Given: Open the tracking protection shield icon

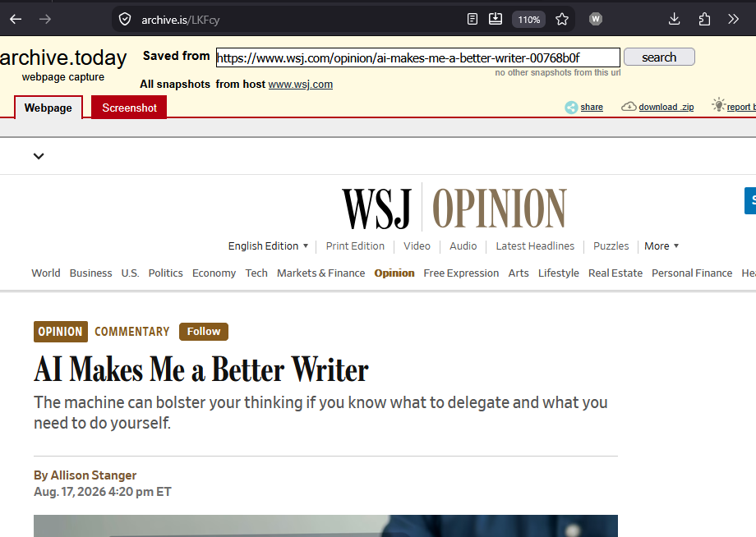Looking at the screenshot, I should (125, 19).
